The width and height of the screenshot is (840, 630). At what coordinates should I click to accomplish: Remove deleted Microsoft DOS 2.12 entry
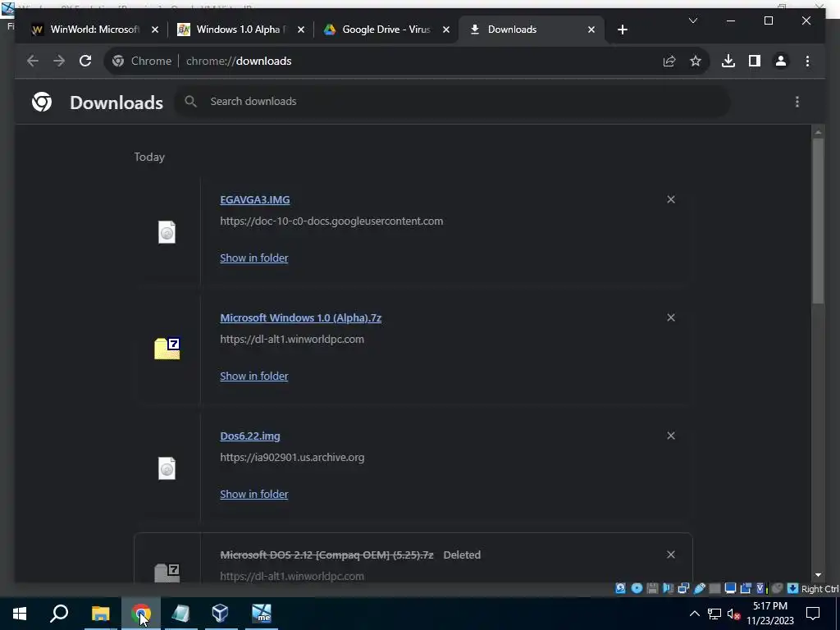coord(671,555)
